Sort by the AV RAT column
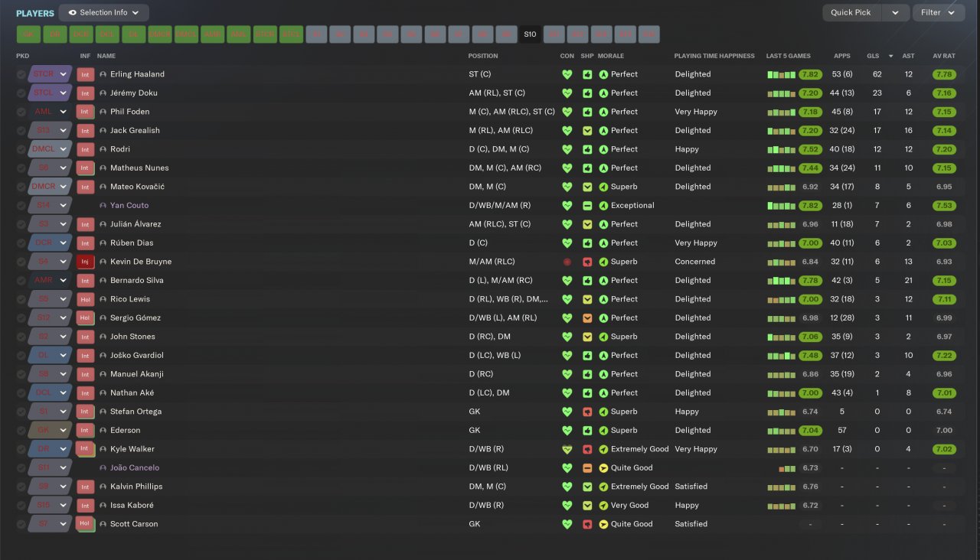The height and width of the screenshot is (560, 980). tap(944, 56)
